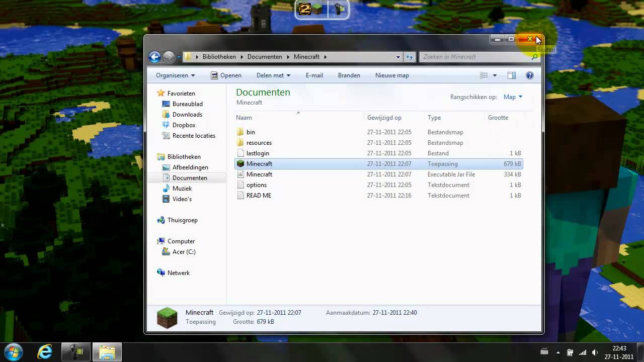
Task: Click the Forward navigation arrow
Action: tap(169, 57)
